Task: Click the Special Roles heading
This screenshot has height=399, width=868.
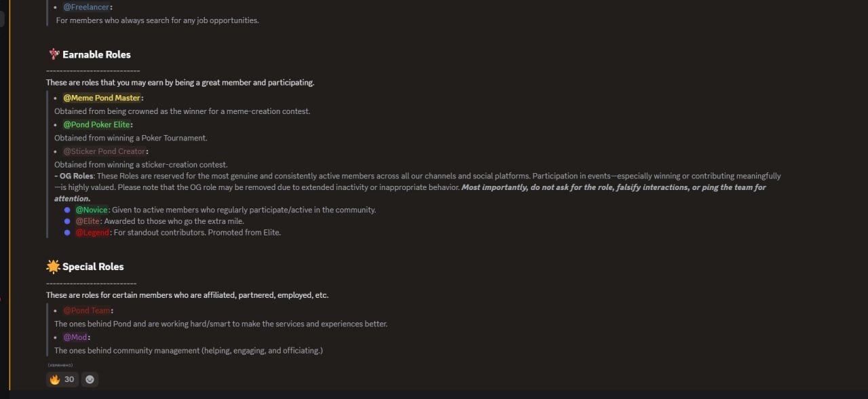Action: [x=93, y=267]
